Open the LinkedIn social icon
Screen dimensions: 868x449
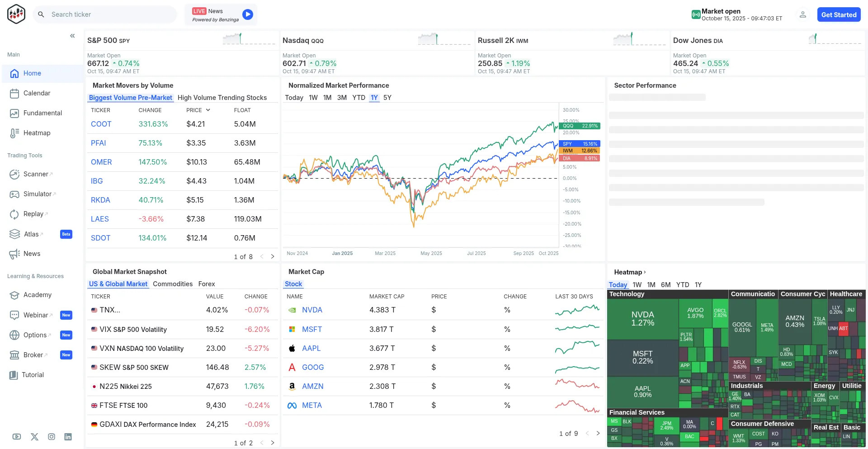pyautogui.click(x=68, y=437)
